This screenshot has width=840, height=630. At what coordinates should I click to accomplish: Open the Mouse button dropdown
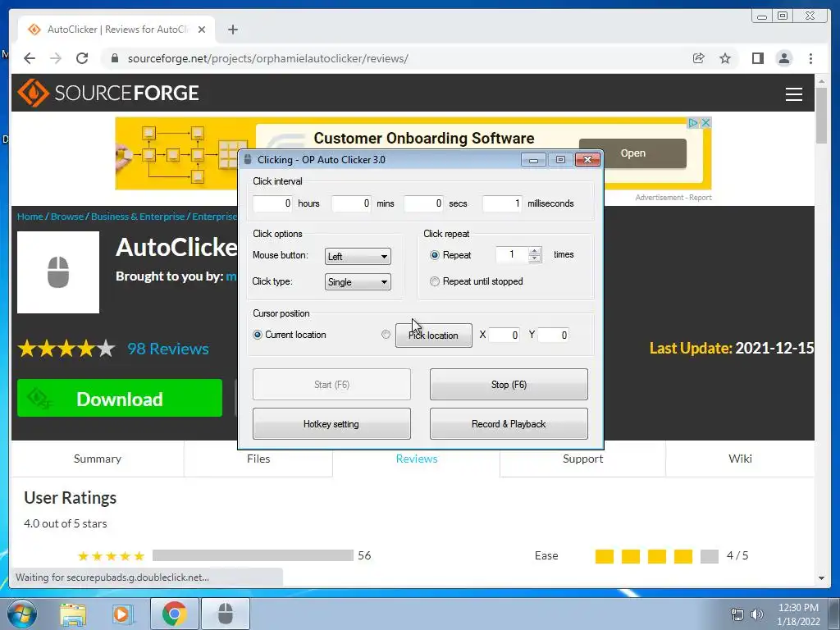click(x=358, y=256)
